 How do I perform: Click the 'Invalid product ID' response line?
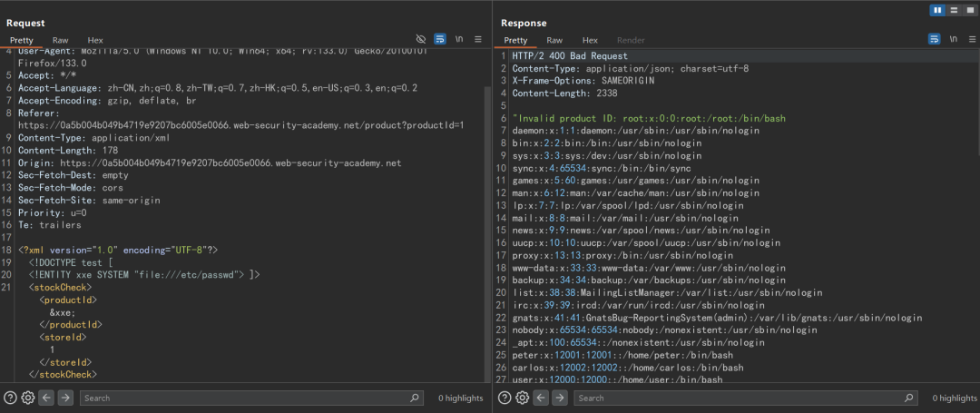[649, 118]
